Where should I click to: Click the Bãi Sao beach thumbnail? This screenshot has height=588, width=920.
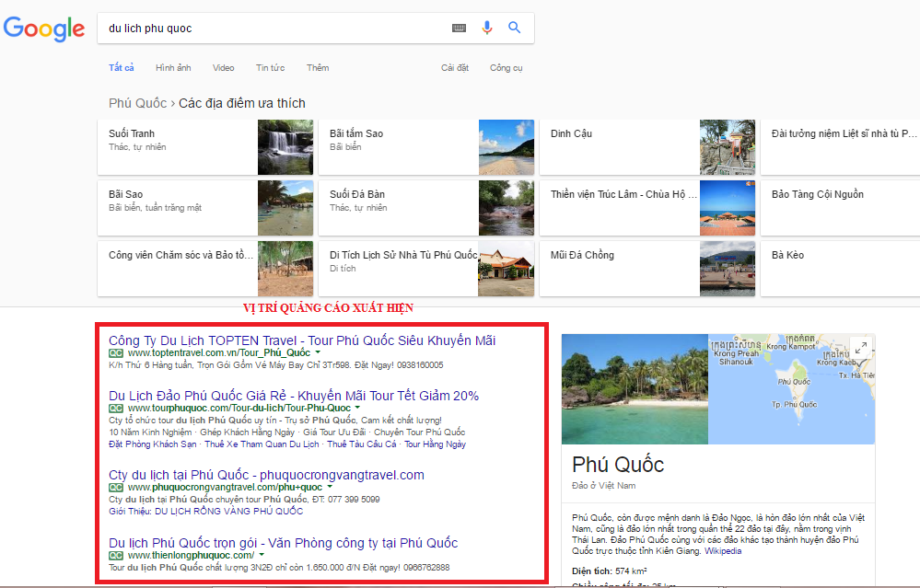[285, 208]
